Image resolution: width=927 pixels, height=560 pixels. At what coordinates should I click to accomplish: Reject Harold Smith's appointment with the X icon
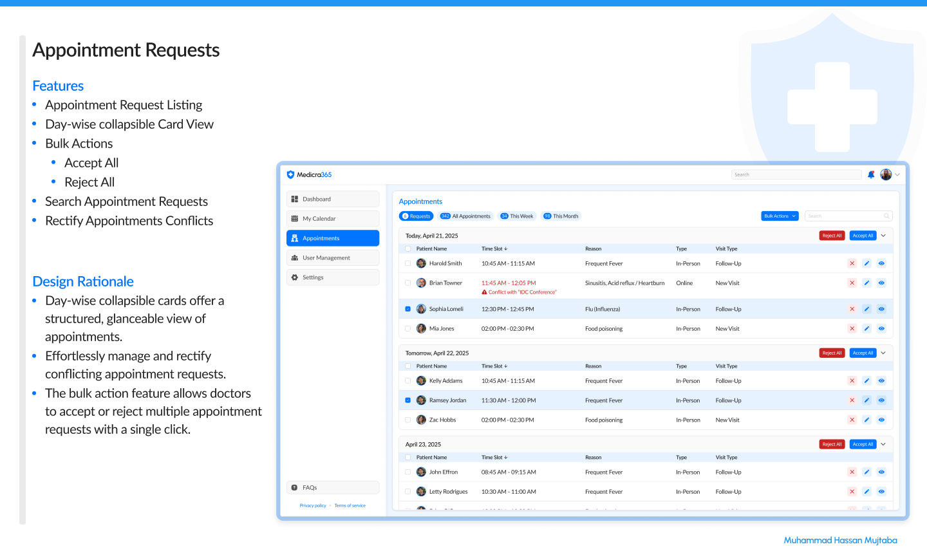852,263
